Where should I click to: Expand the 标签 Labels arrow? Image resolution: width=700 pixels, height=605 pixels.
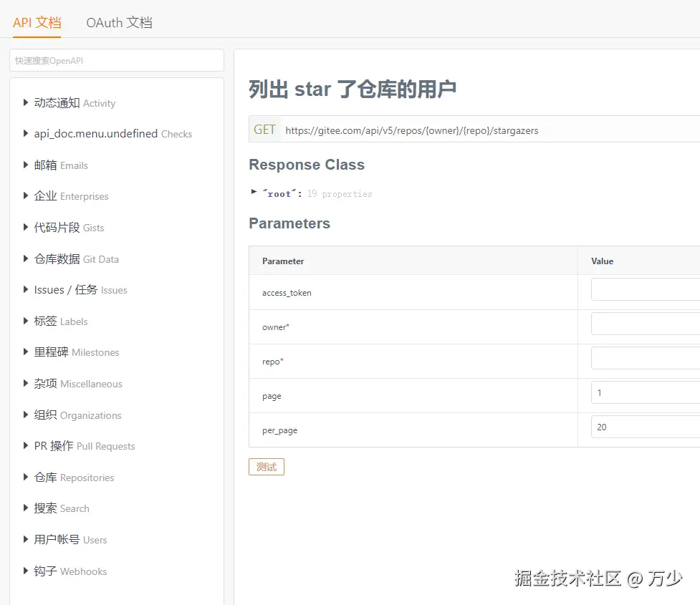26,321
